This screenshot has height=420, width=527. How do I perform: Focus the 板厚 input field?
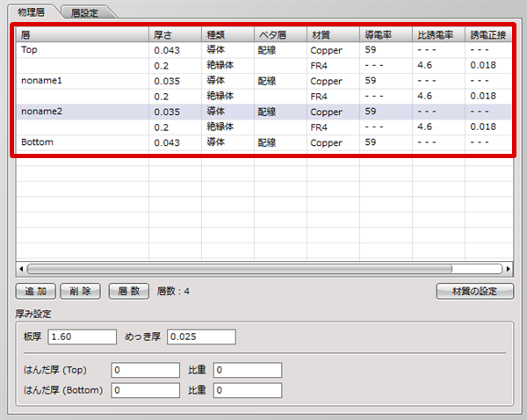83,337
